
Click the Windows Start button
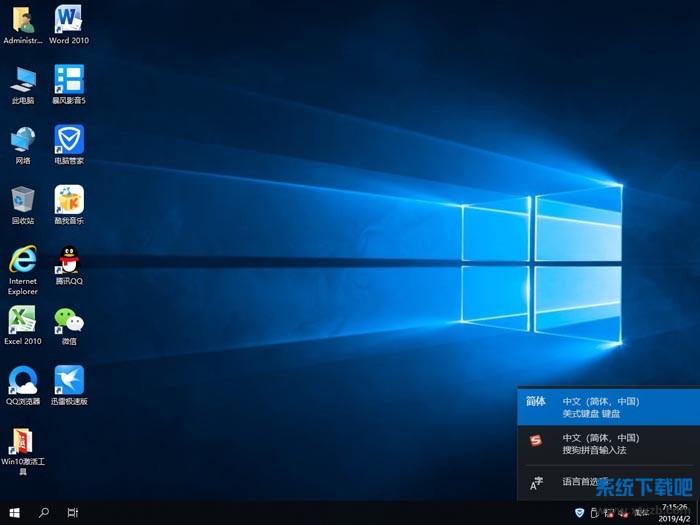tap(14, 512)
